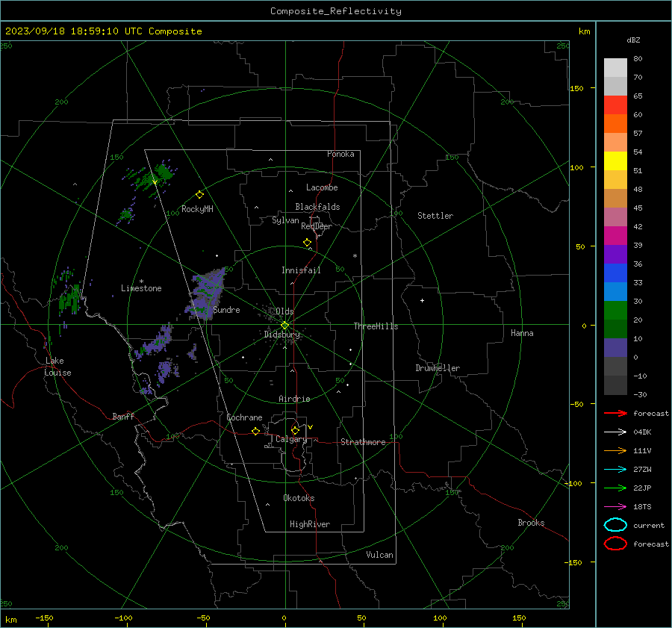Click the Strathmore label
Image resolution: width=672 pixels, height=628 pixels.
pos(363,442)
